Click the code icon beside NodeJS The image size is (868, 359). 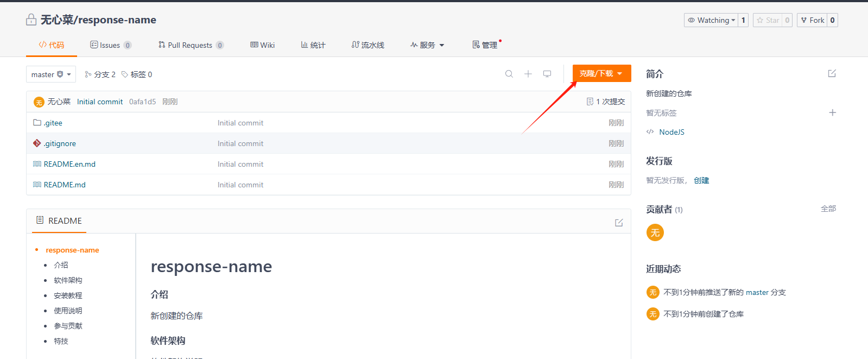[x=650, y=132]
